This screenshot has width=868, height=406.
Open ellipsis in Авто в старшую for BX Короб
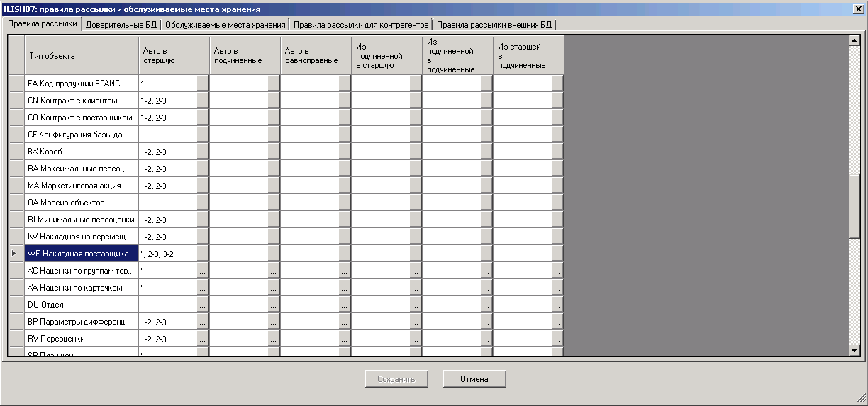(x=203, y=152)
